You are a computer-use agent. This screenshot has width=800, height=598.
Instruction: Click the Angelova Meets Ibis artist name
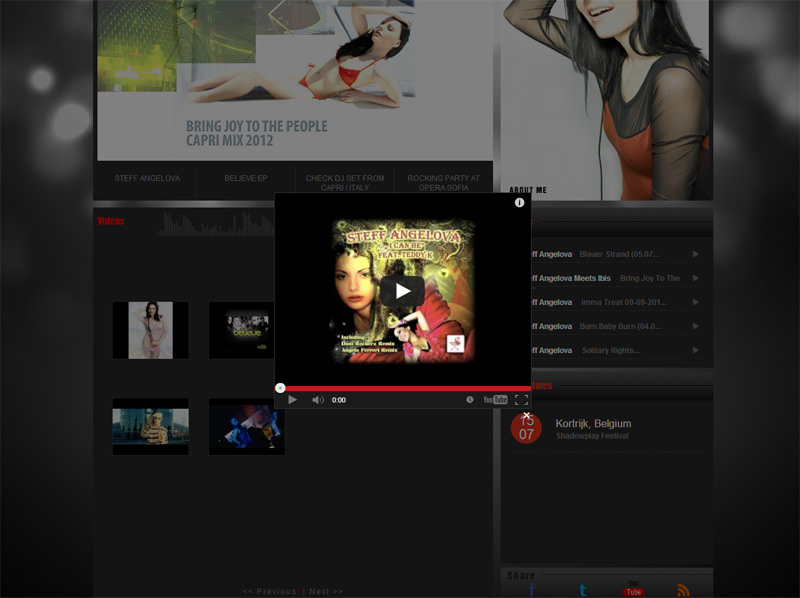point(571,278)
